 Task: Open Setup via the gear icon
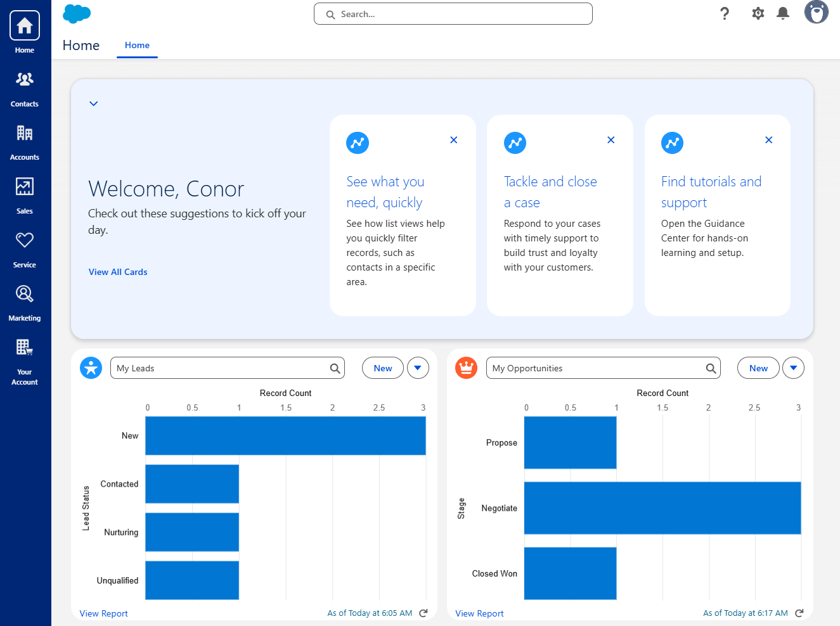tap(758, 13)
